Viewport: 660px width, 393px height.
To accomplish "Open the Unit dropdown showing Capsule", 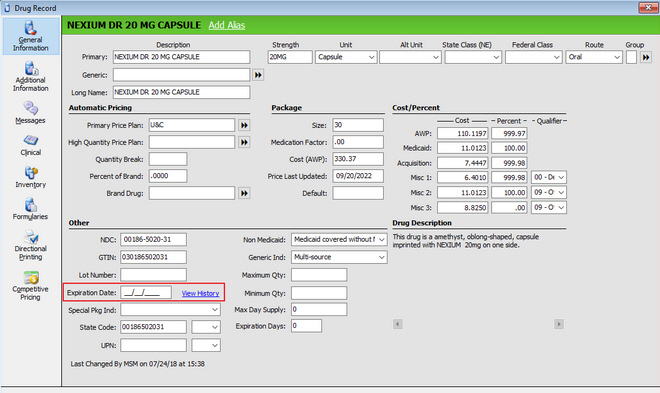I will click(346, 57).
